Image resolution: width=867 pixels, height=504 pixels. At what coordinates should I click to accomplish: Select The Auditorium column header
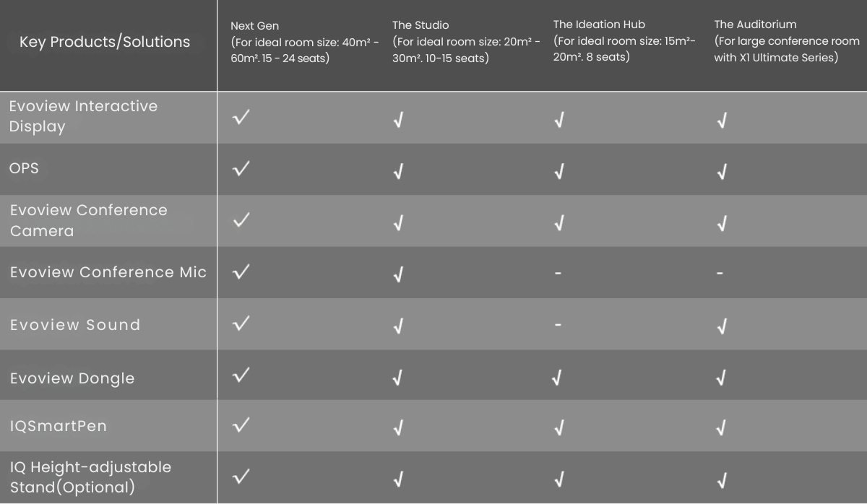[x=786, y=41]
